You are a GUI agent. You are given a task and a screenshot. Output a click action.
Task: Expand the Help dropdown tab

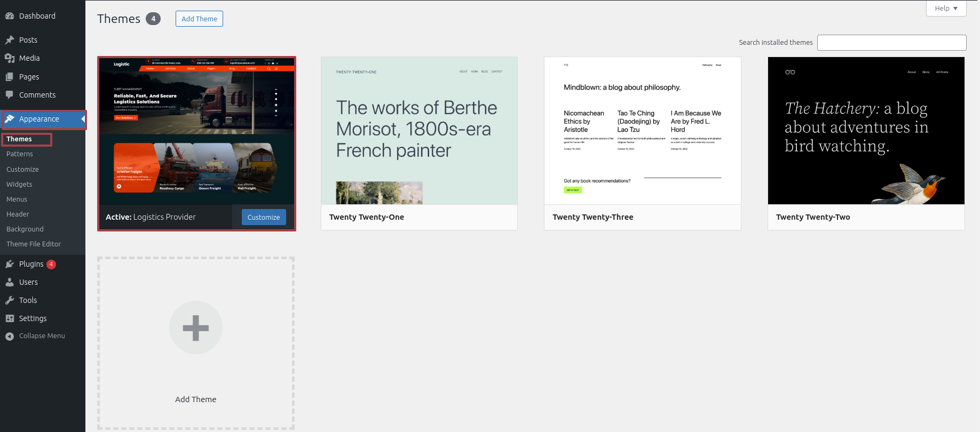click(946, 9)
